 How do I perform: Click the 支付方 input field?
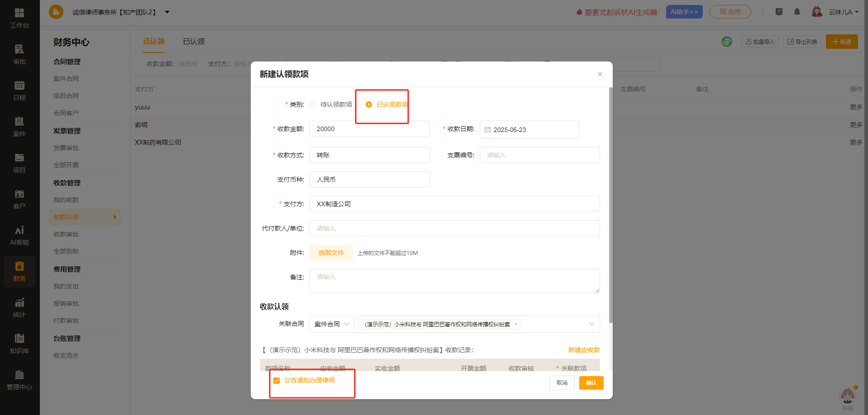coord(454,204)
